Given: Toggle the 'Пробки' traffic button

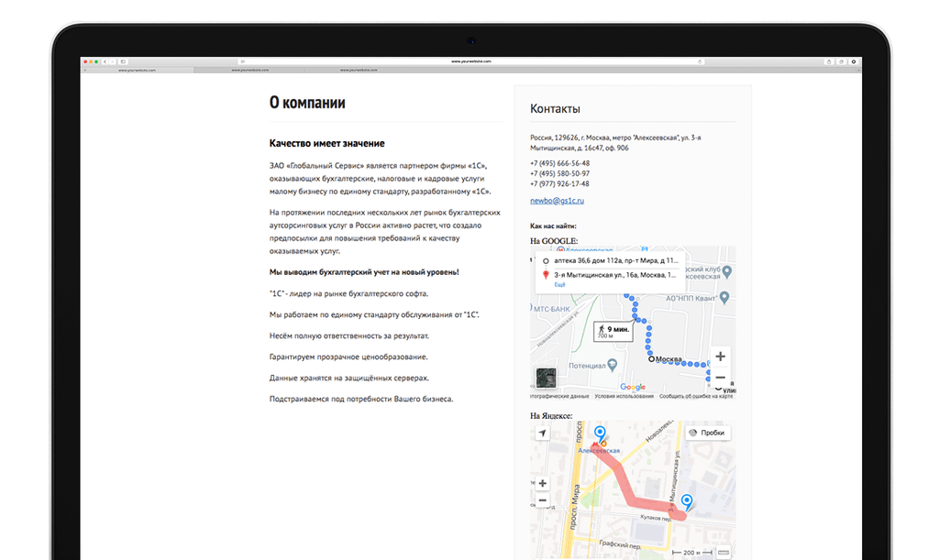Looking at the screenshot, I should (x=707, y=433).
